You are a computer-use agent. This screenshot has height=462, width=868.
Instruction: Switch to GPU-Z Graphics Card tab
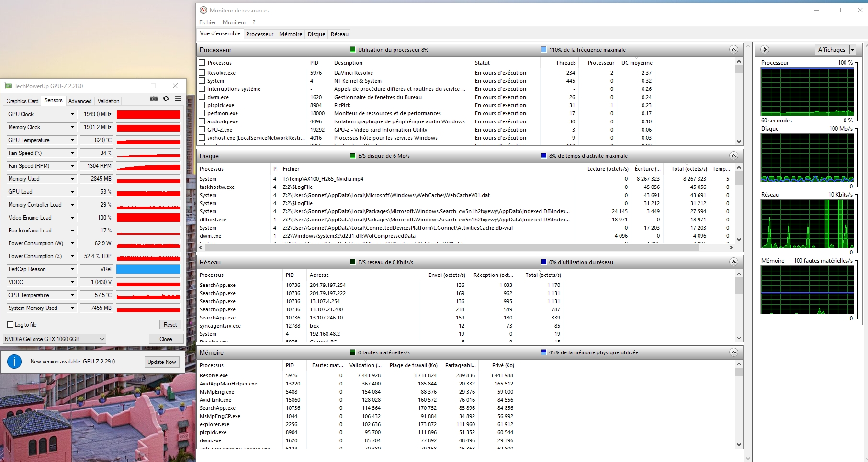click(23, 101)
